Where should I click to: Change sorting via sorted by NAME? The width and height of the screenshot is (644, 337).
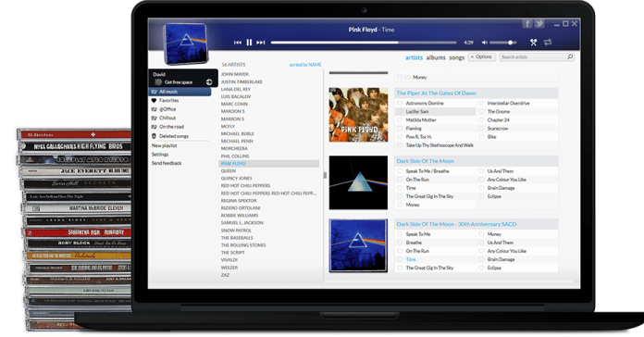(x=305, y=65)
